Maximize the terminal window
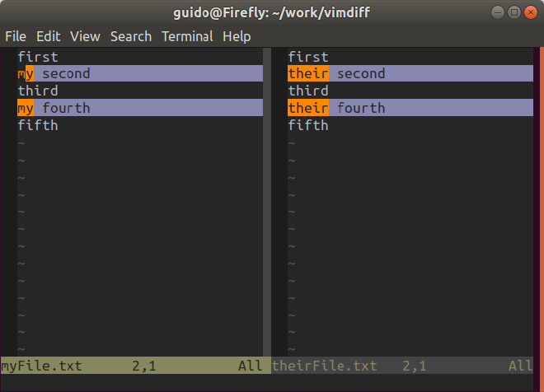The width and height of the screenshot is (544, 392). (514, 12)
